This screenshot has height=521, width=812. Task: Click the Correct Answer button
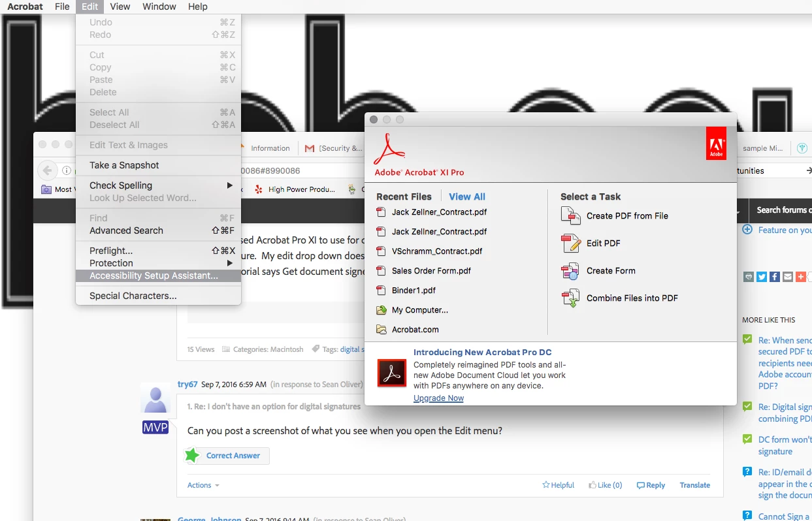point(227,456)
